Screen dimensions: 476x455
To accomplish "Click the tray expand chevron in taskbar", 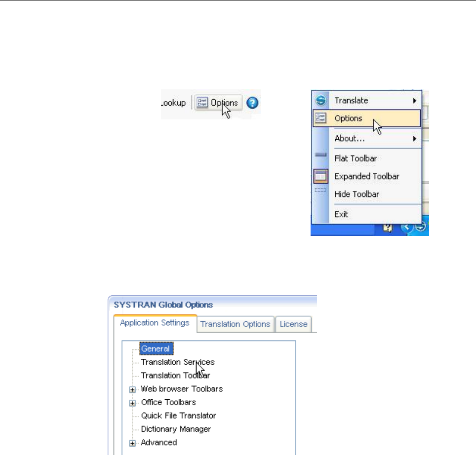I will [x=407, y=227].
